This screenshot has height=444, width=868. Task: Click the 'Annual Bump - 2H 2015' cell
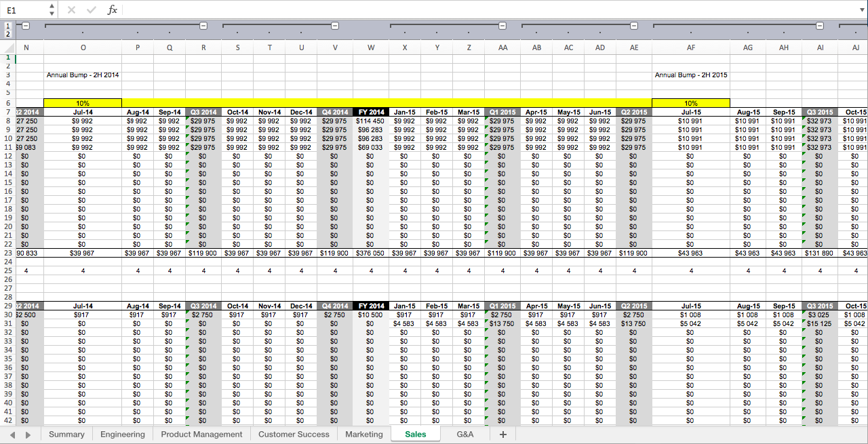(691, 75)
